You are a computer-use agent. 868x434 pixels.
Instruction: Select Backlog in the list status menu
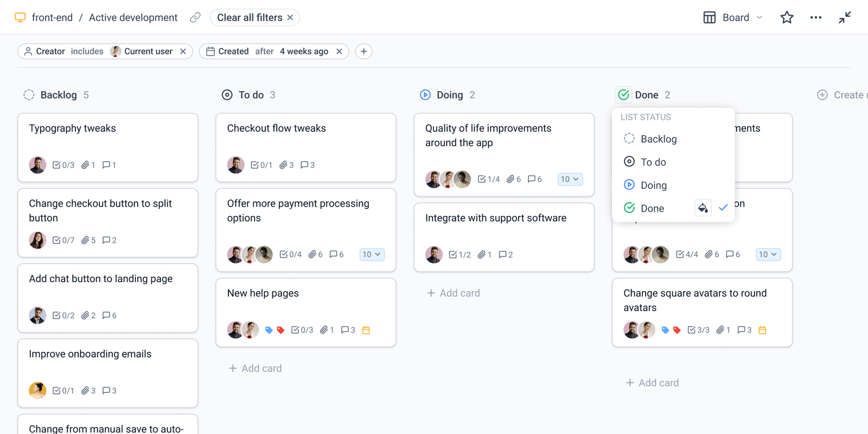(658, 139)
